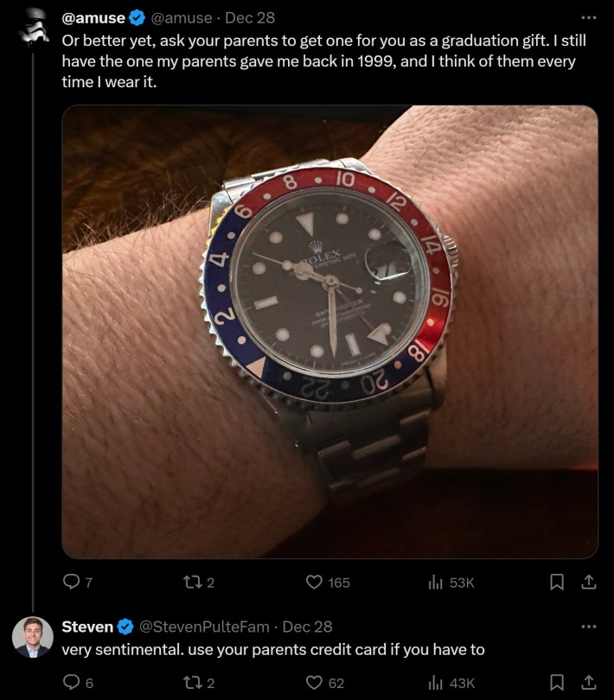This screenshot has width=614, height=700.
Task: Open the reply icon on @amuse's tweet
Action: tap(70, 583)
